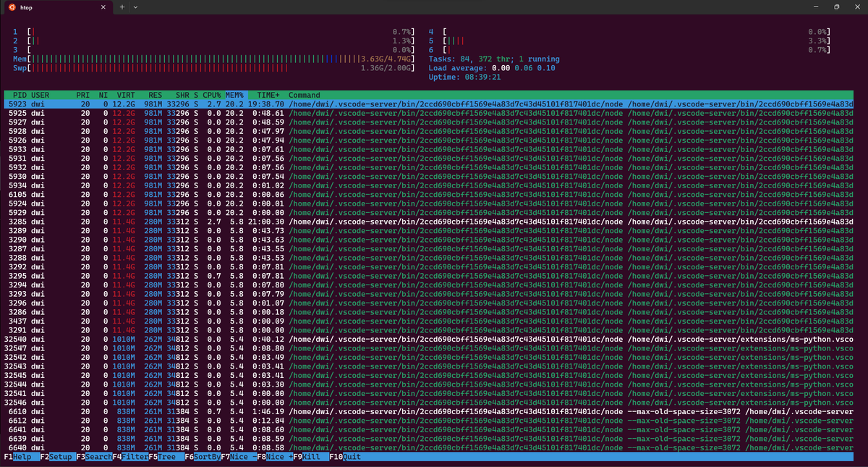Viewport: 868px width, 467px height.
Task: Sort by the USER column header
Action: (41, 95)
